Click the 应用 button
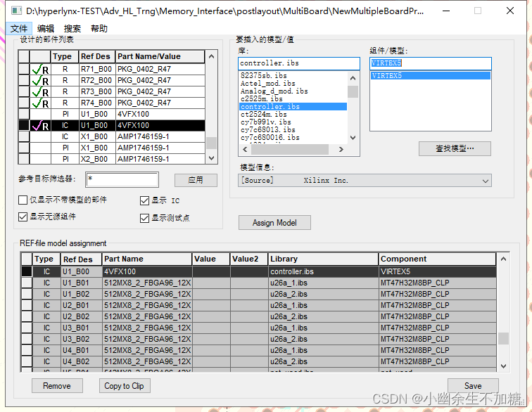532x412 pixels. pos(196,180)
